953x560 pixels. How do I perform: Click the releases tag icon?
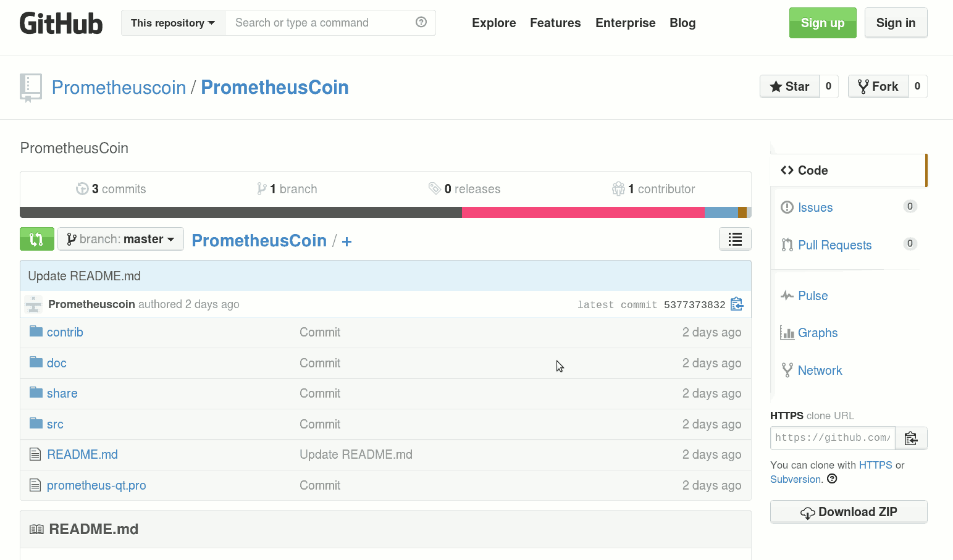coord(435,188)
